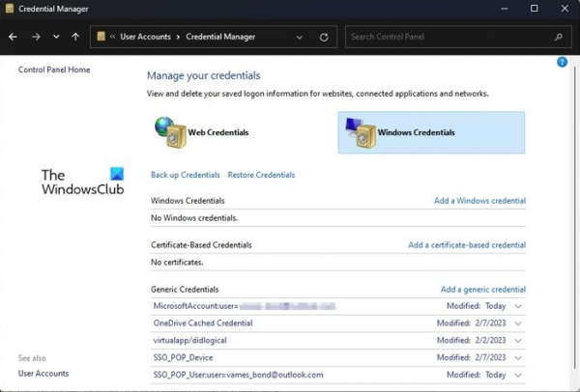Click Add a certificate-based credential

467,245
